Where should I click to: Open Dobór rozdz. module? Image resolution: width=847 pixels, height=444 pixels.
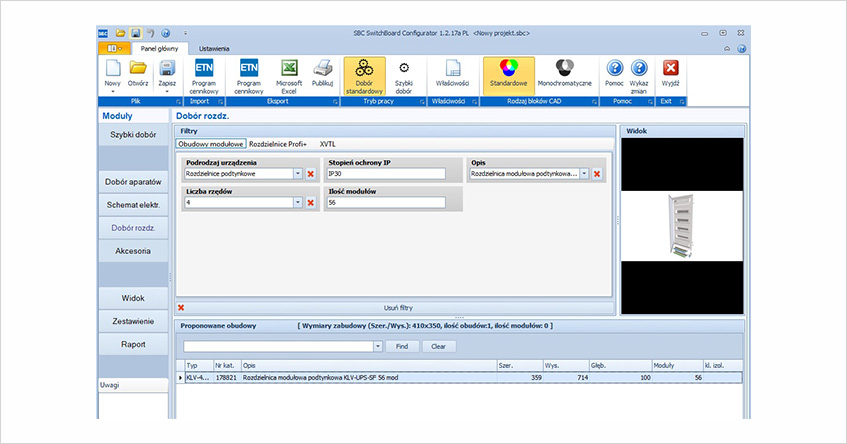133,228
